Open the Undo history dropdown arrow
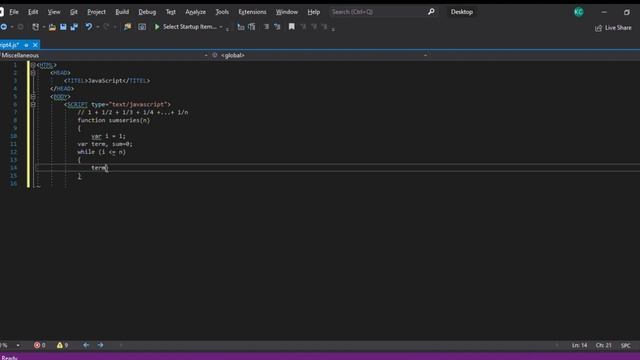Screen dimensions: 640x360 [x=98, y=27]
